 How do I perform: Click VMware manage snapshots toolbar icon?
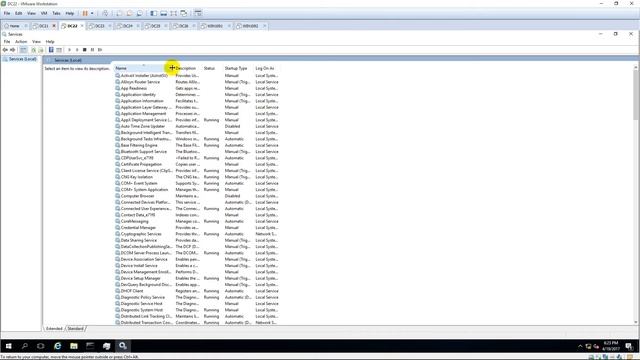coord(140,13)
